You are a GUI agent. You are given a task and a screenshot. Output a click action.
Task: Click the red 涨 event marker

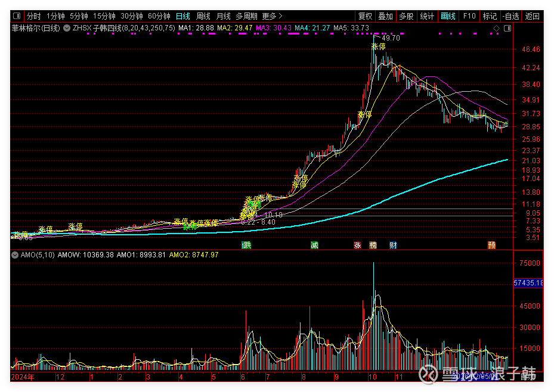pyautogui.click(x=357, y=245)
